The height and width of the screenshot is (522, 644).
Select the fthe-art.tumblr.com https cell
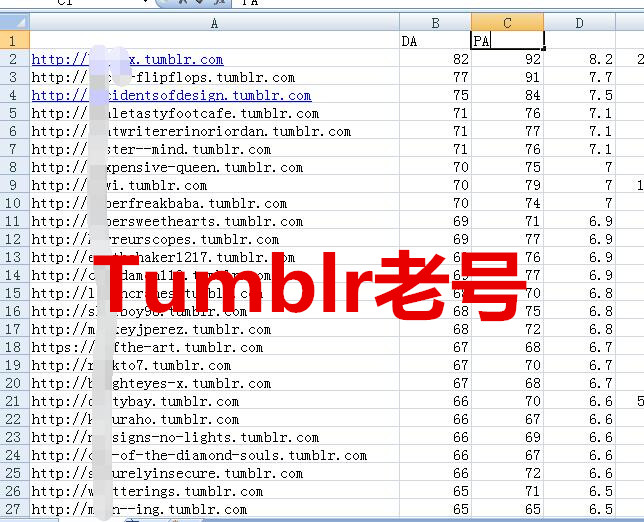click(x=214, y=347)
